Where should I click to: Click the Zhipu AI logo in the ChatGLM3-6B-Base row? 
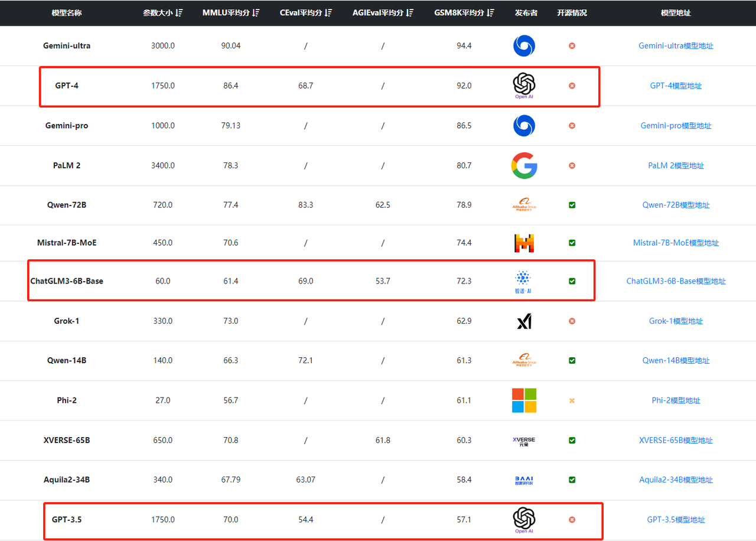[x=524, y=281]
